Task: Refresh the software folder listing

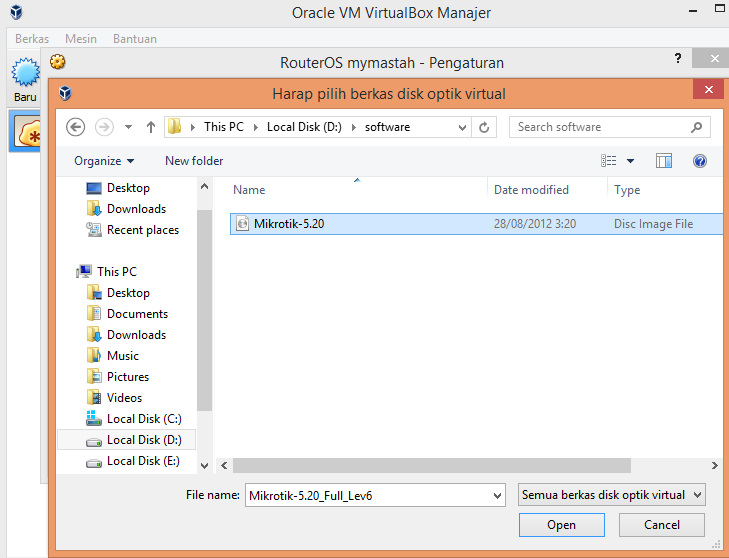Action: [484, 127]
